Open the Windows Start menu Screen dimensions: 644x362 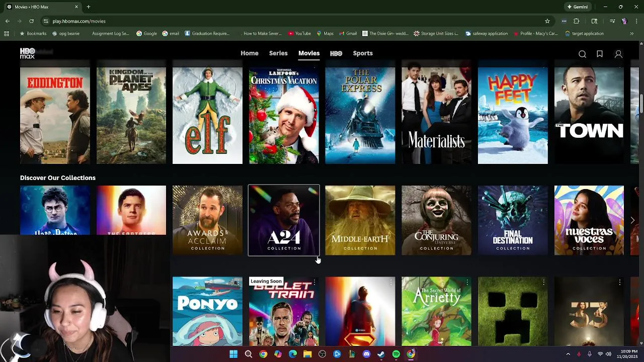pos(233,354)
